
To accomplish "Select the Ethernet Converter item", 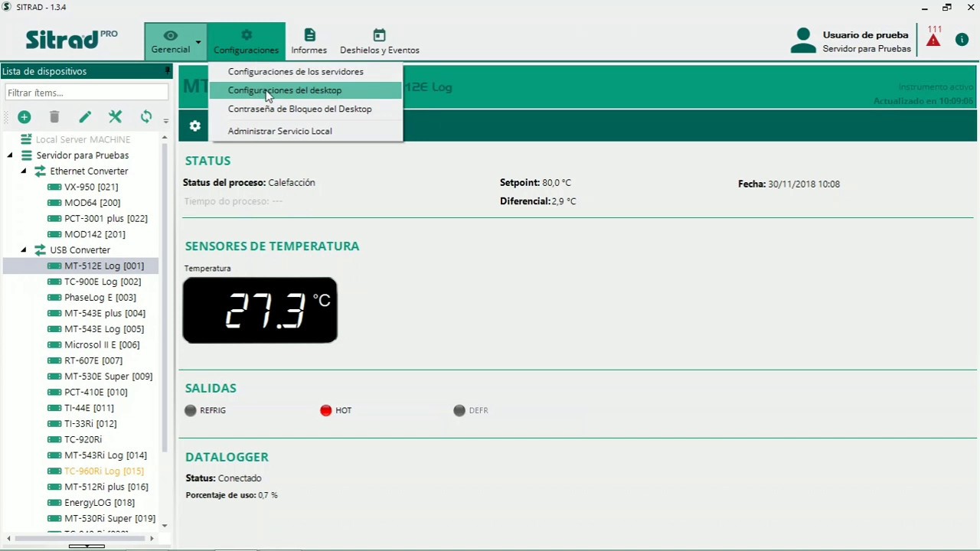I will click(89, 171).
